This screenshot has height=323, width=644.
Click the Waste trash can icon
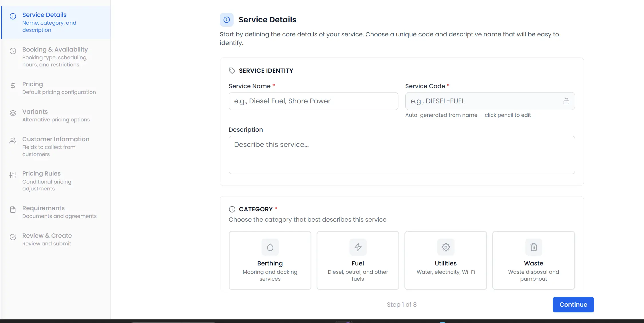(533, 247)
